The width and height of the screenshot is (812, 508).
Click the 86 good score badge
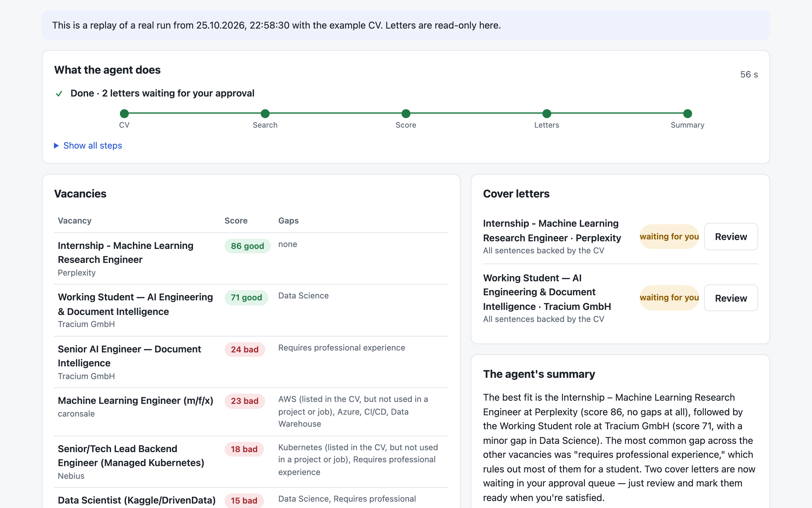(x=247, y=246)
